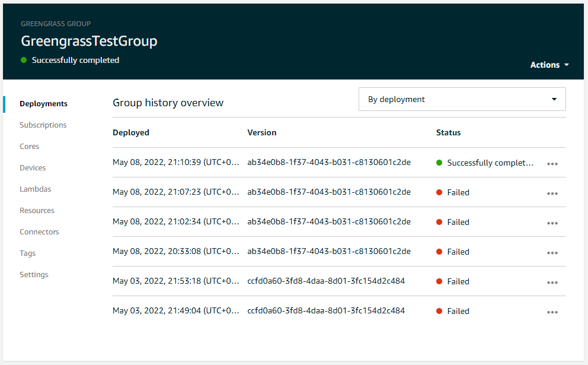The width and height of the screenshot is (588, 365).
Task: Expand the By deployment selector
Action: click(462, 99)
